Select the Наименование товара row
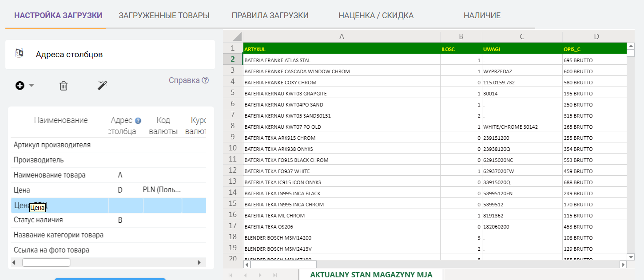Viewport: 644px width, 280px height. pyautogui.click(x=108, y=175)
